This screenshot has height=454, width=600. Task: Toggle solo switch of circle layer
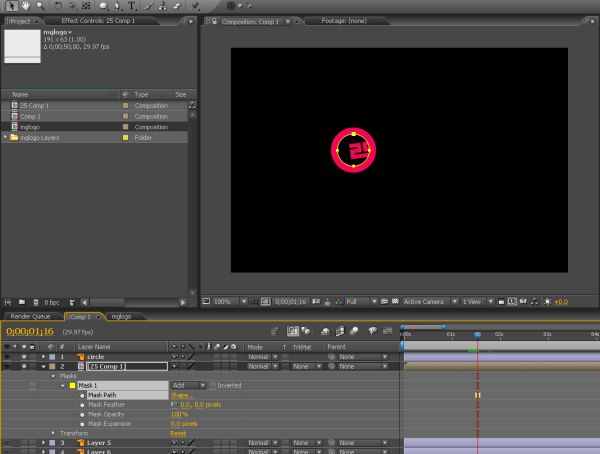pyautogui.click(x=24, y=357)
